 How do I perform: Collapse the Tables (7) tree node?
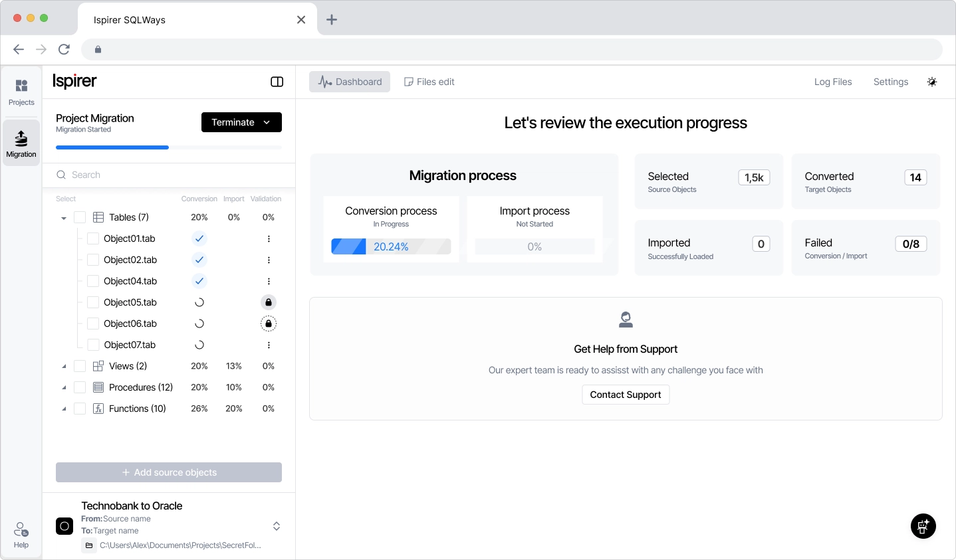click(63, 217)
